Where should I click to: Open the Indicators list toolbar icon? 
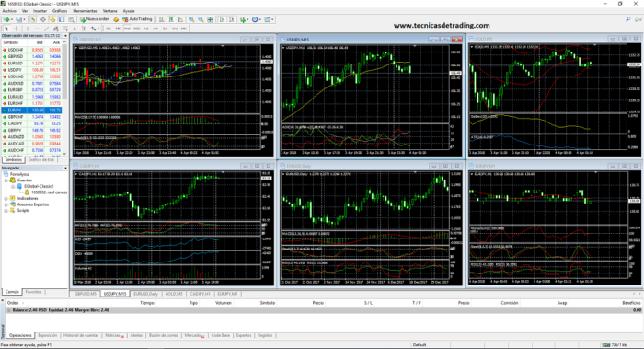(x=243, y=19)
